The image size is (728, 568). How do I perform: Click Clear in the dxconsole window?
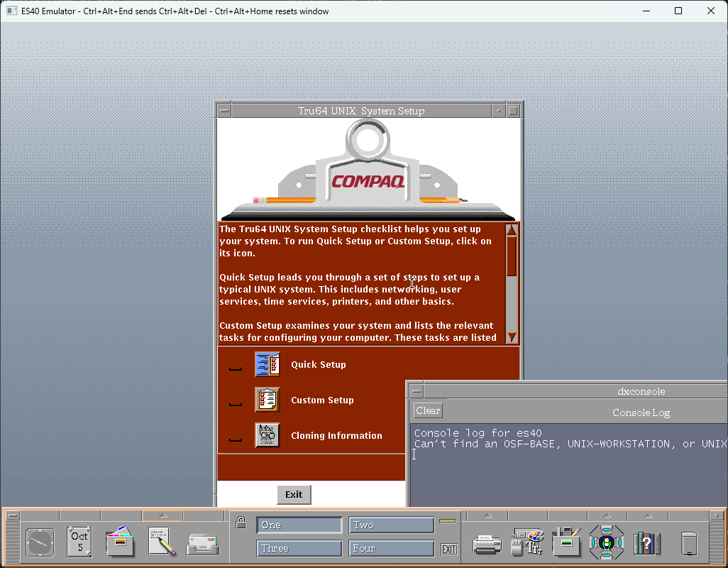428,410
